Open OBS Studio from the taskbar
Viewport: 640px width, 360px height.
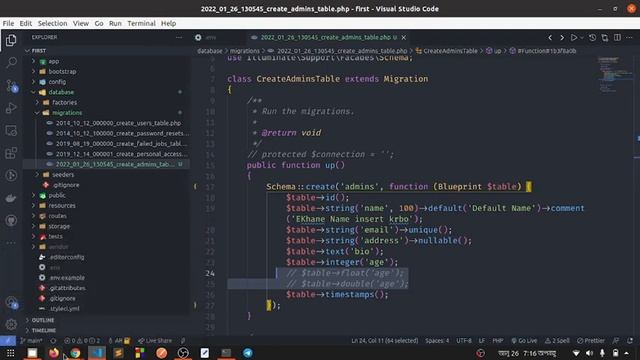pyautogui.click(x=183, y=353)
